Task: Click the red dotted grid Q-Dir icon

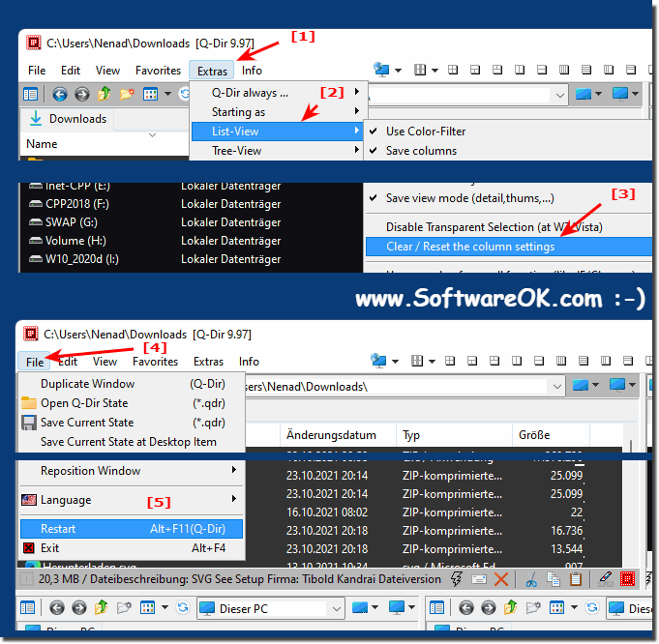Action: click(x=627, y=579)
